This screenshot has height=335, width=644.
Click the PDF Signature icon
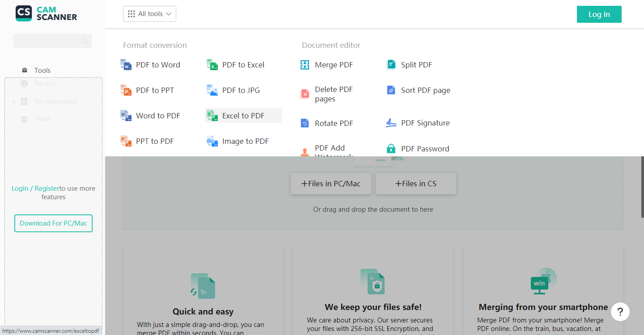point(391,123)
